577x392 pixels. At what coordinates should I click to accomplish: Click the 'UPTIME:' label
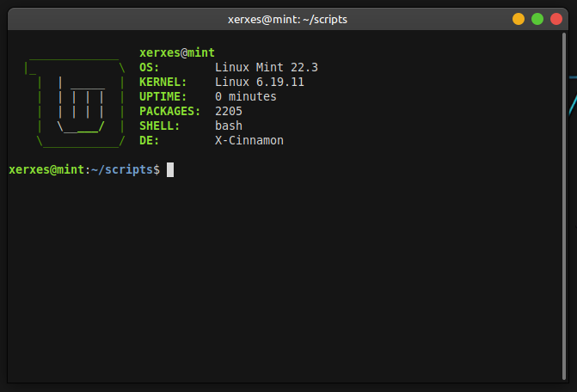click(163, 97)
